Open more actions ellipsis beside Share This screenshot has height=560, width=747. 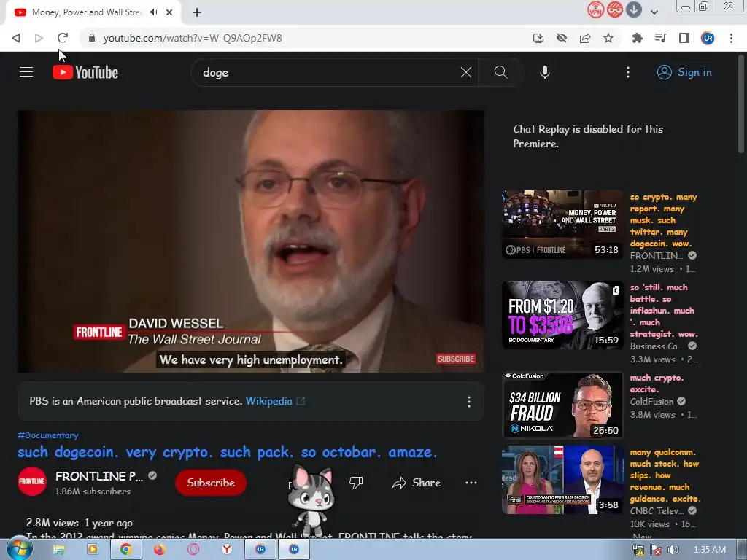tap(471, 483)
